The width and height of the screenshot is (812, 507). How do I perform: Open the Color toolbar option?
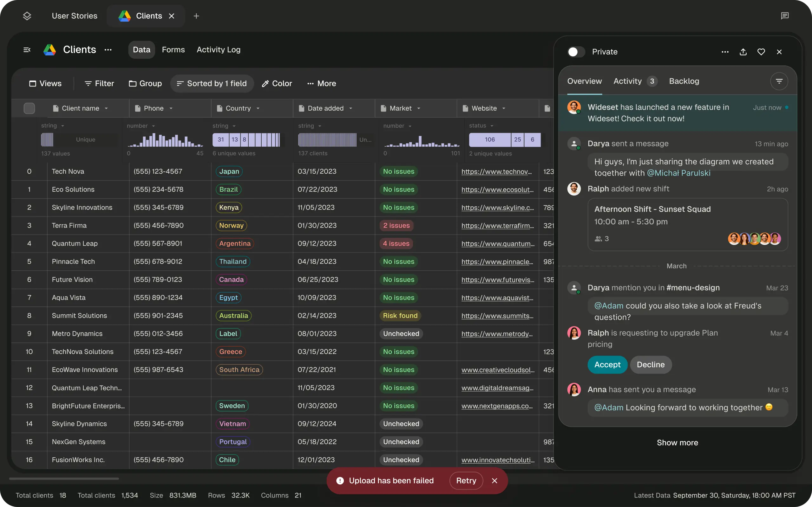pyautogui.click(x=277, y=83)
